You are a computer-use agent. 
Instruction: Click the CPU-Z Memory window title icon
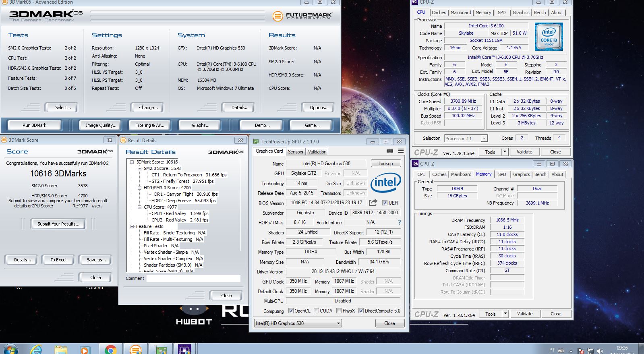tap(415, 164)
